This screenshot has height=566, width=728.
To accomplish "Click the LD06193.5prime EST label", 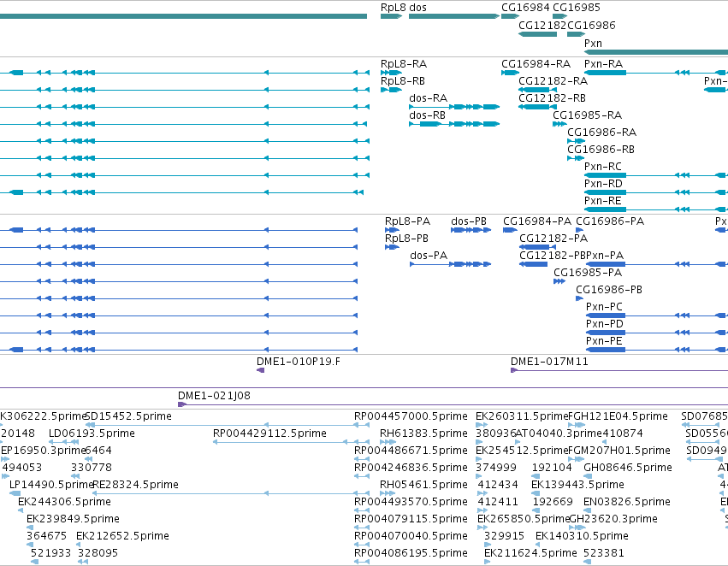I will [x=92, y=433].
